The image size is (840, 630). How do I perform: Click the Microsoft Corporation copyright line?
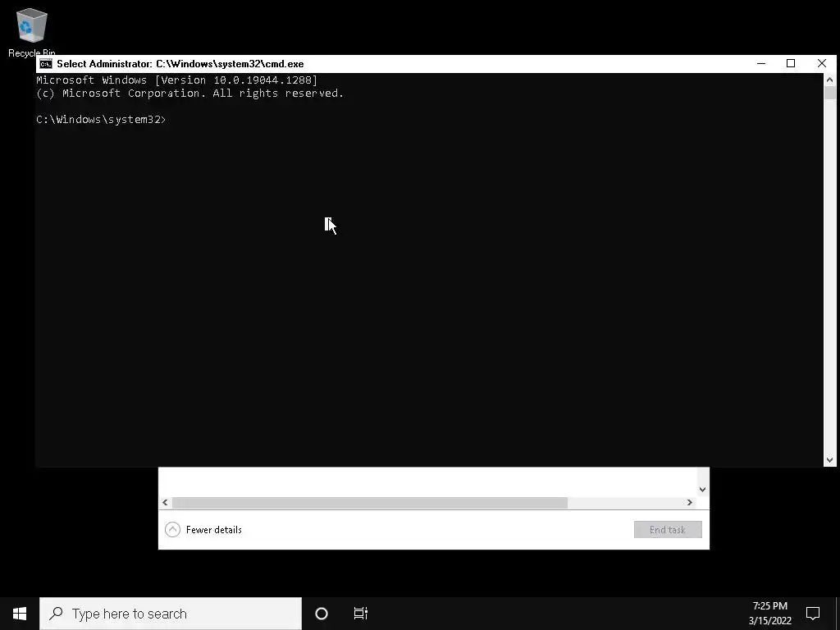pos(189,94)
